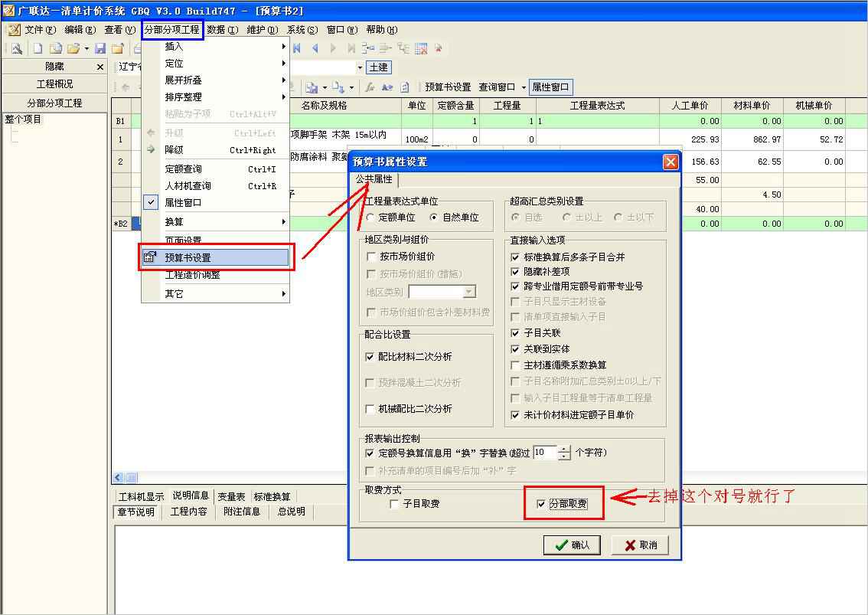Screen dimensions: 868x615
Task: Toggle 隐藏补差项 checkbox
Action: 515,271
